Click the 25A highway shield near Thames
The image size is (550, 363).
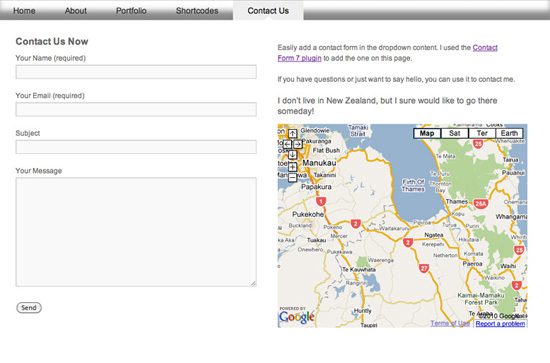click(x=481, y=204)
